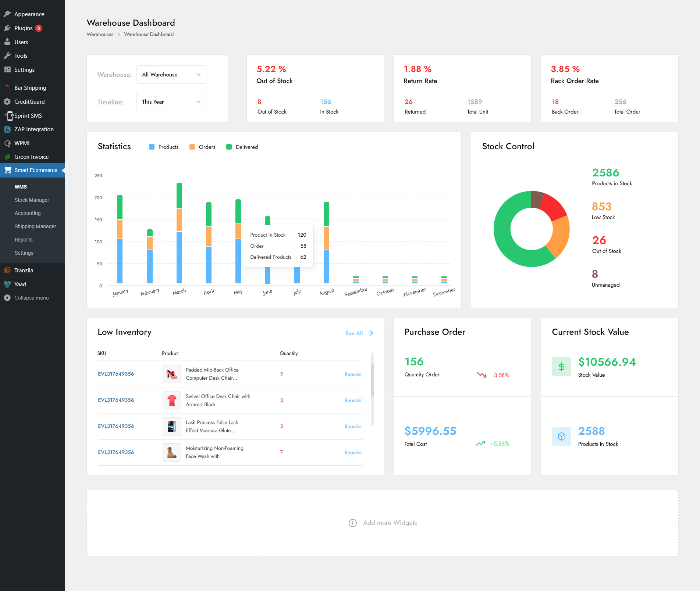Image resolution: width=700 pixels, height=591 pixels.
Task: Click the Plugins icon in sidebar
Action: point(7,28)
